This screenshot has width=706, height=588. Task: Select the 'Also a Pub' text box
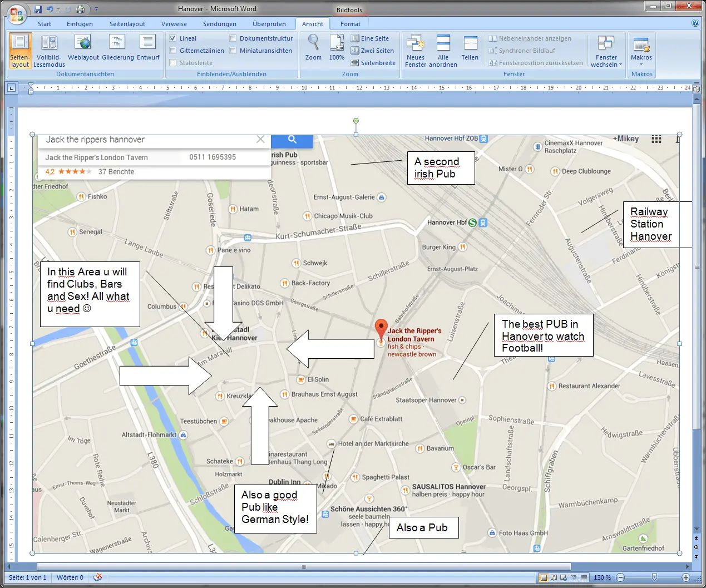point(424,528)
